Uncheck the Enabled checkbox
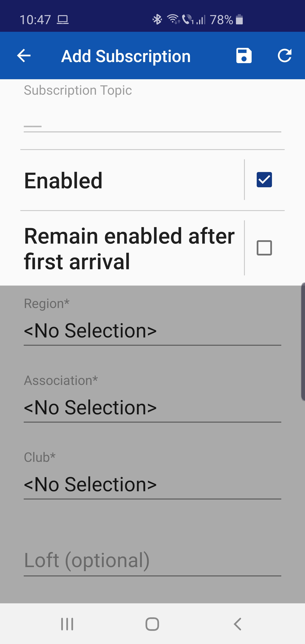Viewport: 305px width, 644px height. point(264,179)
